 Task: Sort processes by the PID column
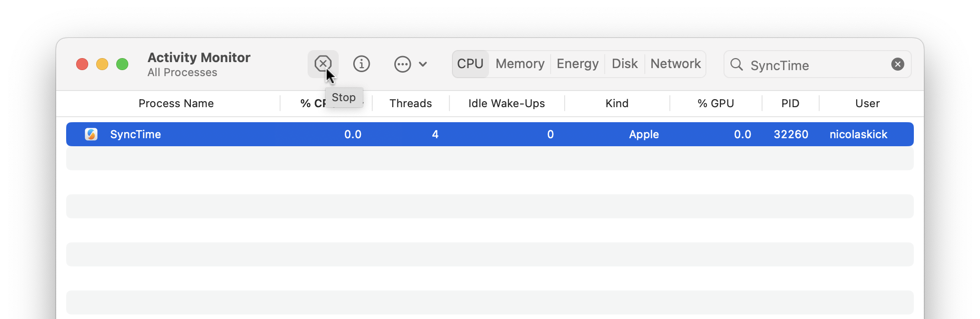click(x=790, y=103)
